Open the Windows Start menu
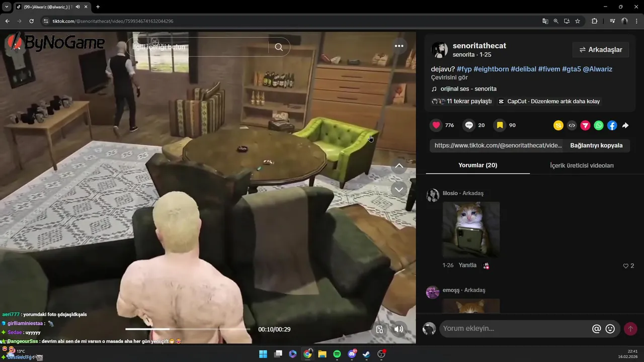The width and height of the screenshot is (644, 362). point(263,354)
